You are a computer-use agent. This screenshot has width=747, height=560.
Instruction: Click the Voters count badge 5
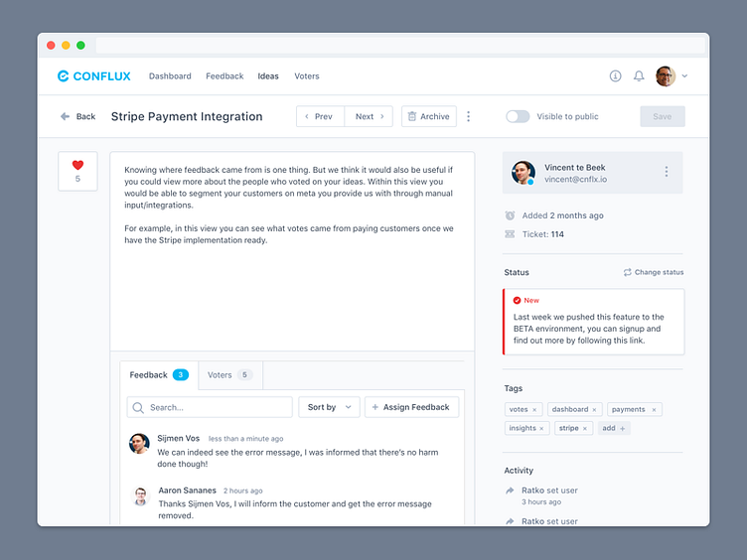[x=244, y=375]
